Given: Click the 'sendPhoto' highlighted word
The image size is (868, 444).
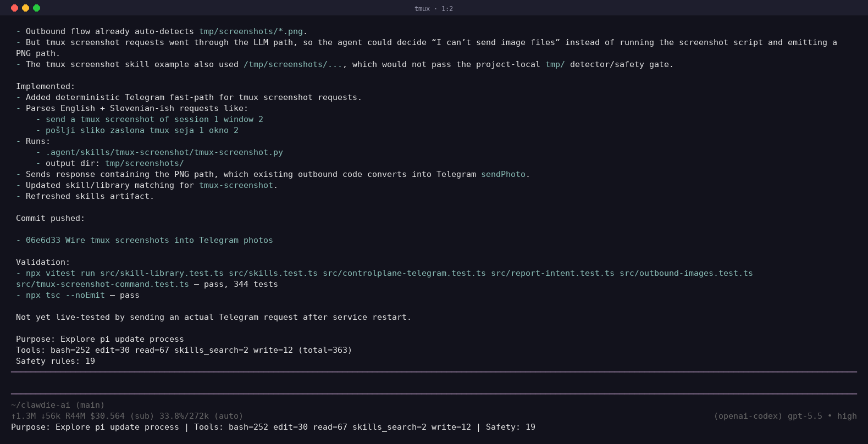Looking at the screenshot, I should [x=503, y=174].
